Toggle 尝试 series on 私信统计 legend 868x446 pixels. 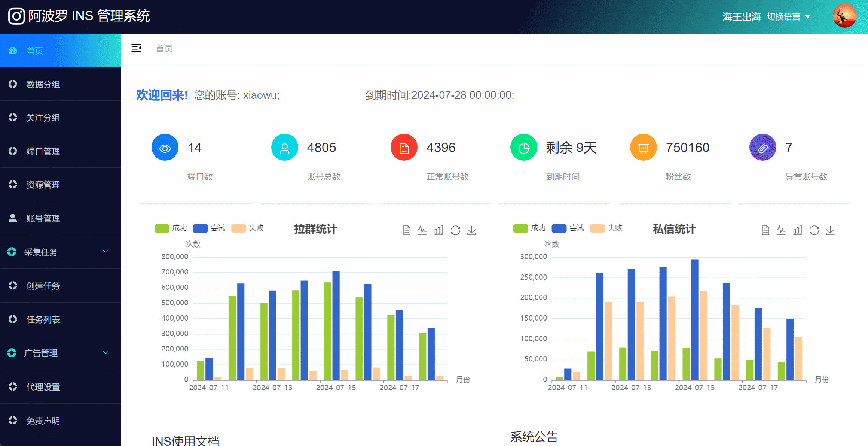click(568, 228)
